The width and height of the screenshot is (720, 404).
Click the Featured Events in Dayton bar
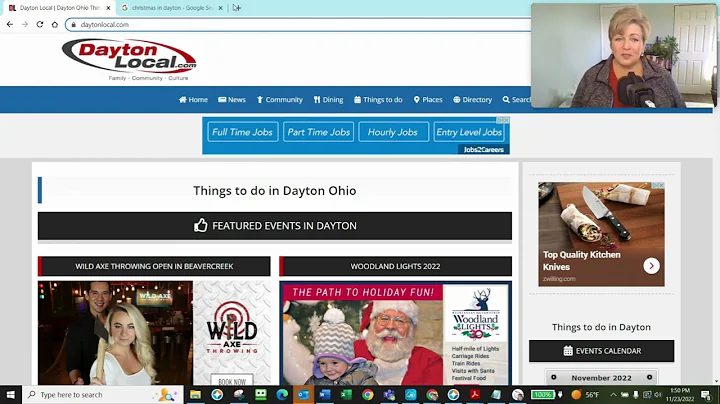(x=275, y=226)
